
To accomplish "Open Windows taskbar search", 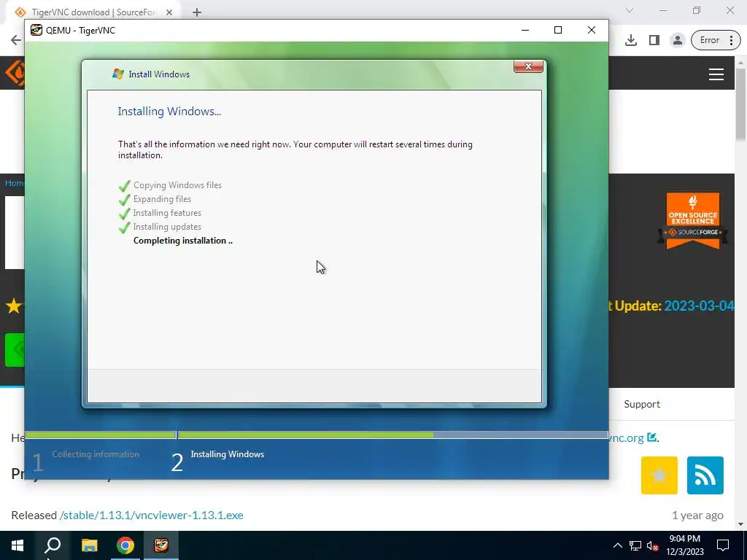I will (53, 545).
